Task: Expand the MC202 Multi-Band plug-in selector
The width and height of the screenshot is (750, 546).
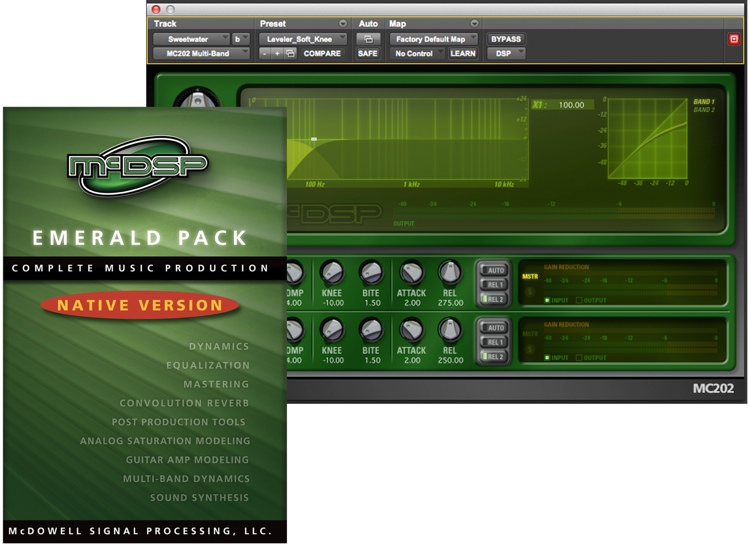Action: pyautogui.click(x=201, y=54)
